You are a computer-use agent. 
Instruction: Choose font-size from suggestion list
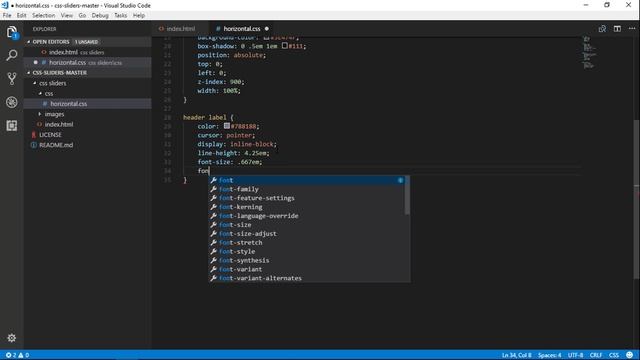(x=307, y=225)
